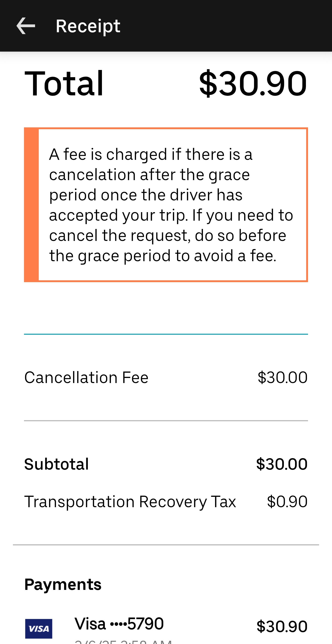Tap the $0.90 tax amount

[287, 501]
